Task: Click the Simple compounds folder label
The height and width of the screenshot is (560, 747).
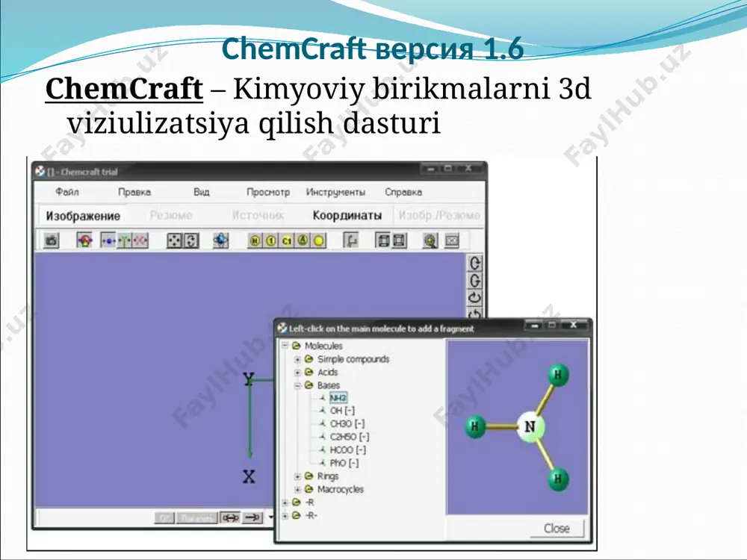Action: point(353,359)
